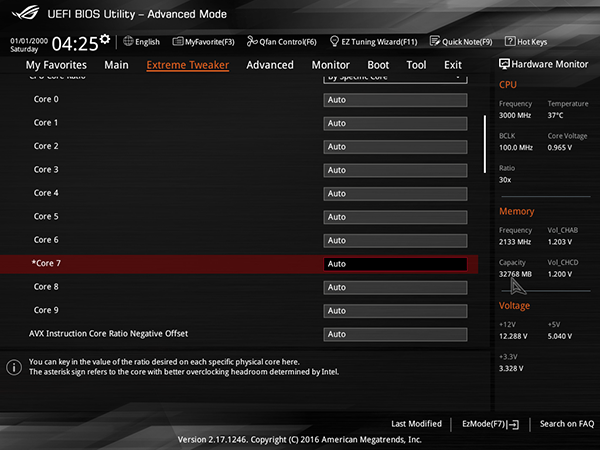Click the BCLK 100.0 MHz value
The width and height of the screenshot is (600, 450).
(x=516, y=147)
